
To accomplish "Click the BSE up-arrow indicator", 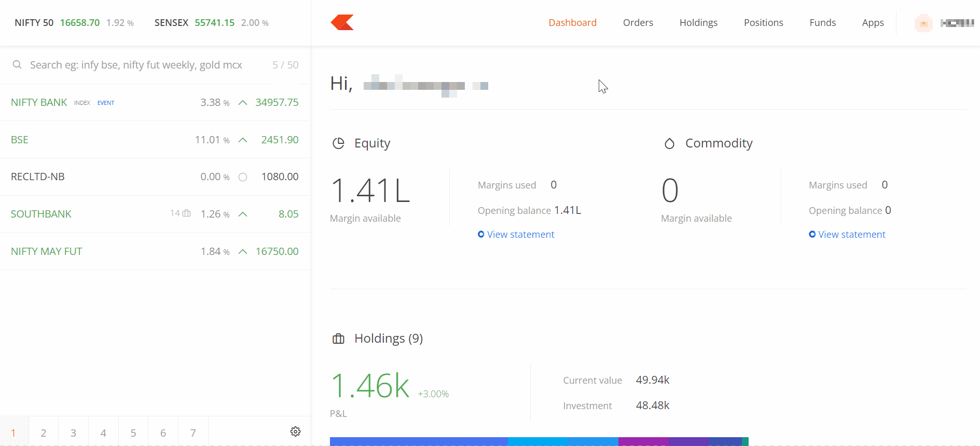I will coord(242,140).
